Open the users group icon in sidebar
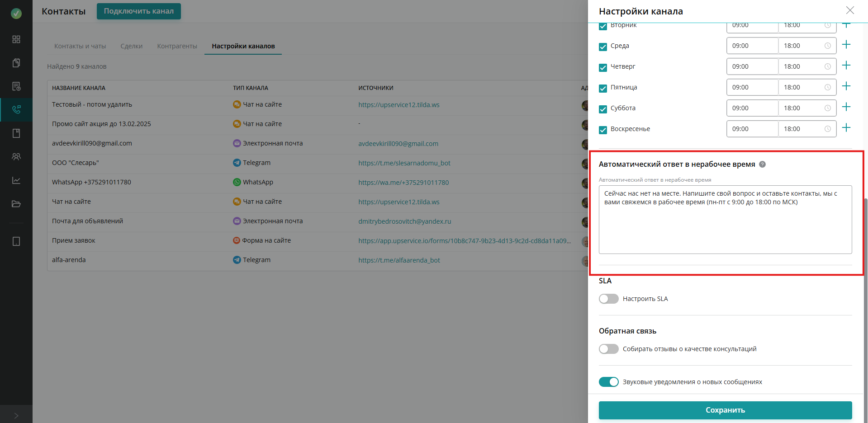This screenshot has height=423, width=868. tap(16, 157)
